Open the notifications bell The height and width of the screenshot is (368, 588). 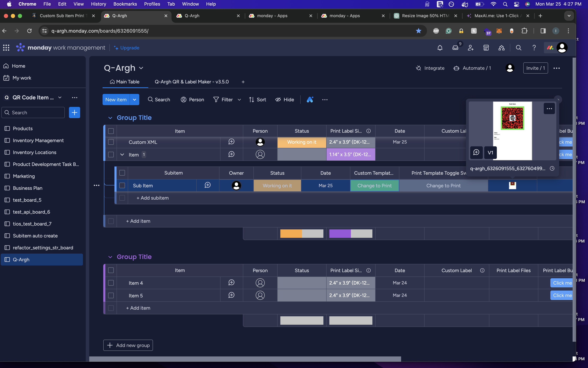point(440,48)
